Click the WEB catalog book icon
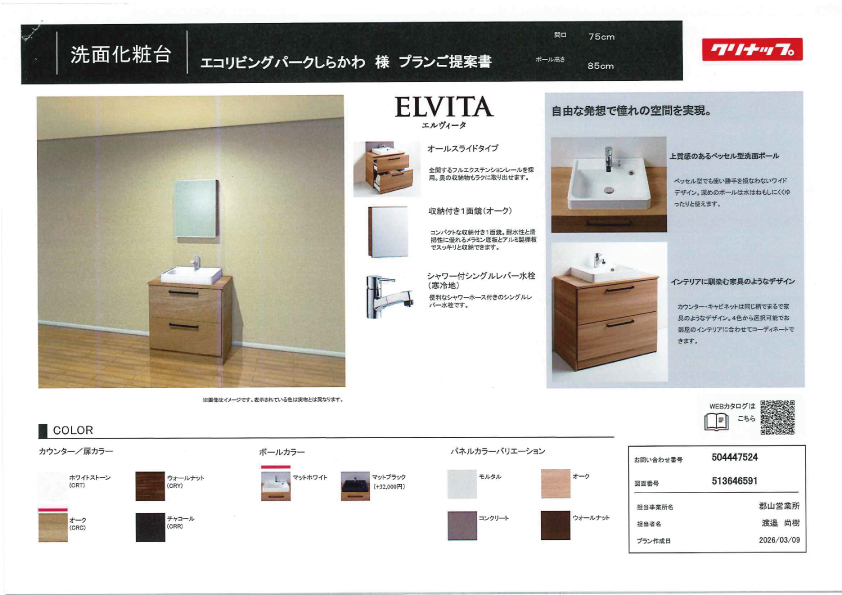The image size is (842, 595). pyautogui.click(x=716, y=421)
